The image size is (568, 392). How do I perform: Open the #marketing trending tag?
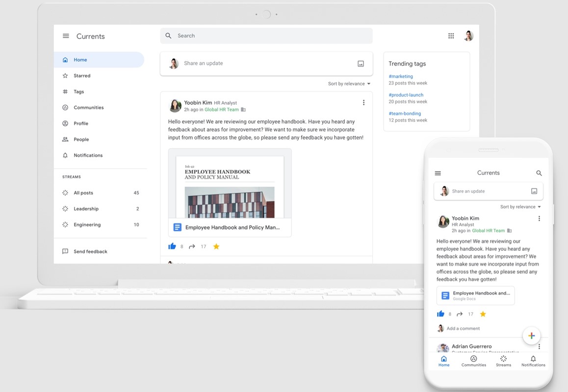pyautogui.click(x=401, y=76)
